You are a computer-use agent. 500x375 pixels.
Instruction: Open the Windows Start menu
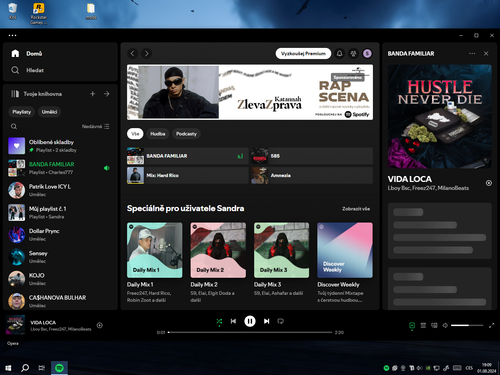(x=8, y=368)
